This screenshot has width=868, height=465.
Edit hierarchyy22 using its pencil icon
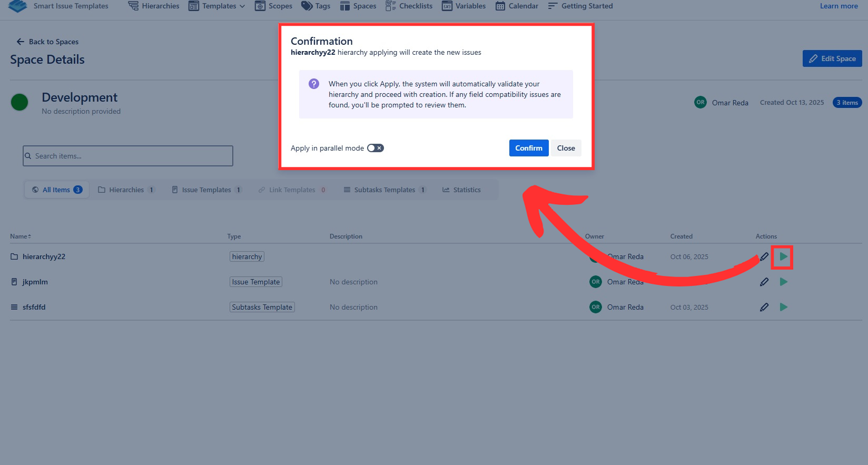pos(764,256)
